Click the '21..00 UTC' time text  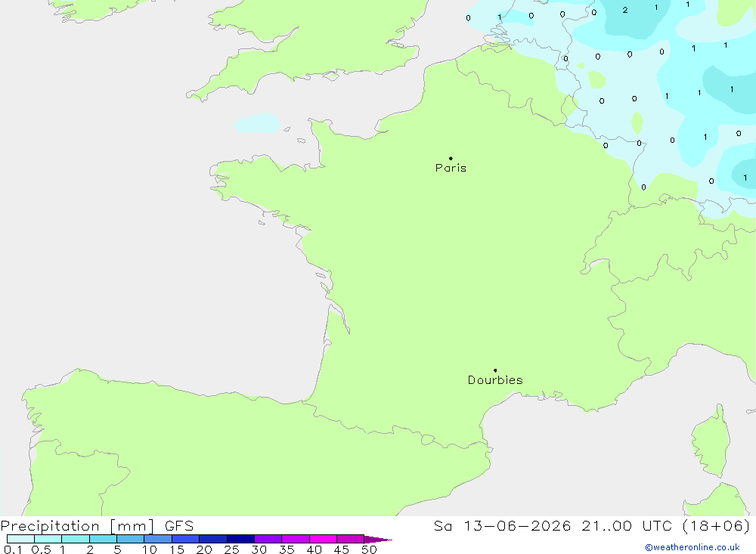pos(626,526)
